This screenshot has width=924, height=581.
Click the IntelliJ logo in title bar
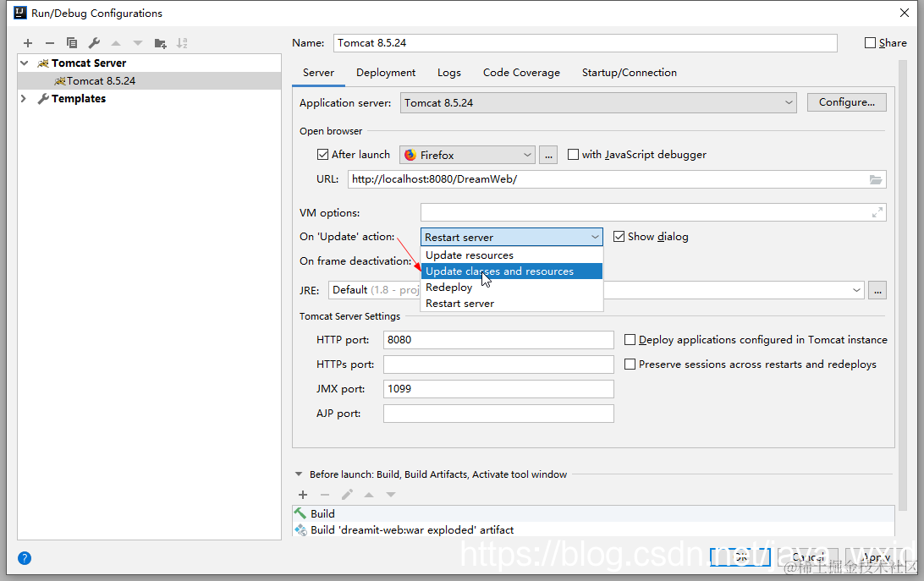click(x=20, y=13)
